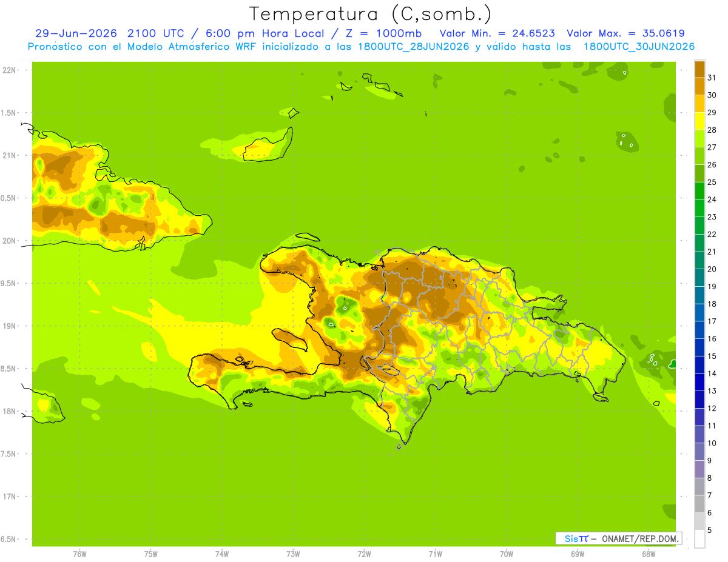
Task: Click the legend value "21"
Action: (712, 252)
